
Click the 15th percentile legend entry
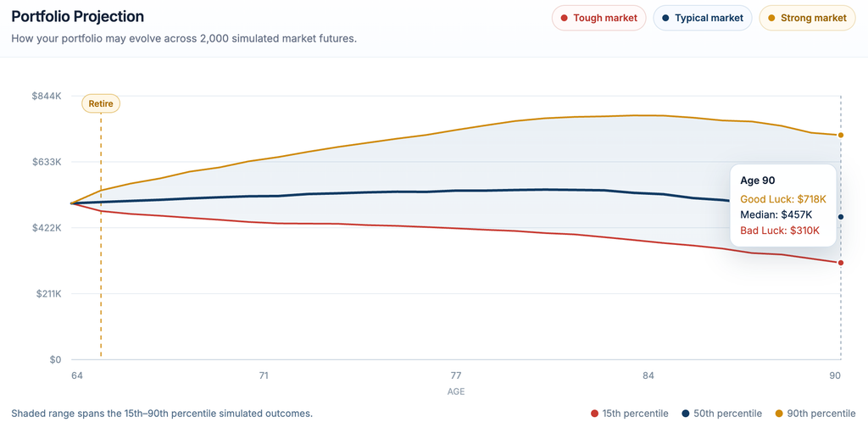click(x=630, y=414)
